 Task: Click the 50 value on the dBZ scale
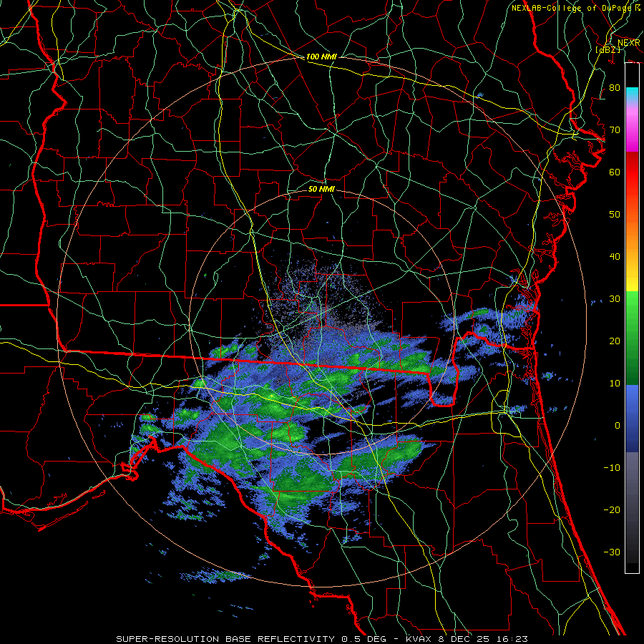click(615, 215)
